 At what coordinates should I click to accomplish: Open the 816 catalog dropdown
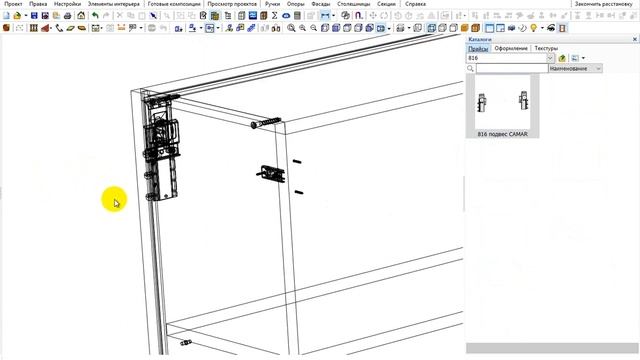pos(550,58)
